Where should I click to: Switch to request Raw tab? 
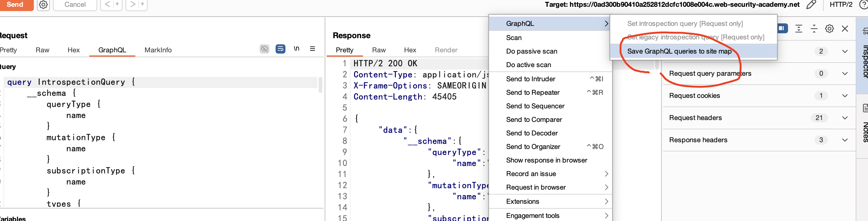(42, 50)
